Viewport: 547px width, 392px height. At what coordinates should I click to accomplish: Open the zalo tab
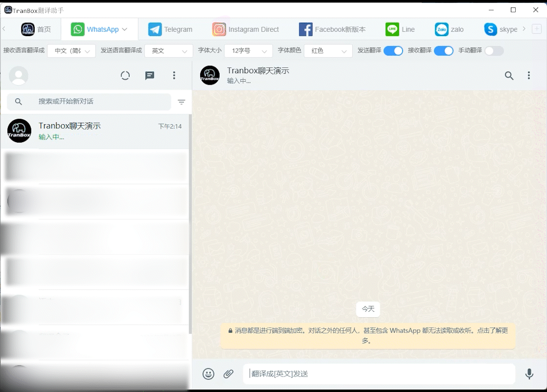449,29
